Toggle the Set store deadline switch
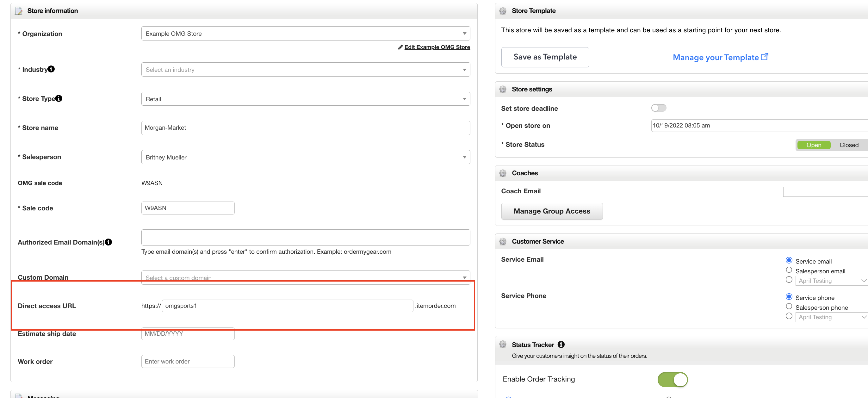 [x=658, y=108]
